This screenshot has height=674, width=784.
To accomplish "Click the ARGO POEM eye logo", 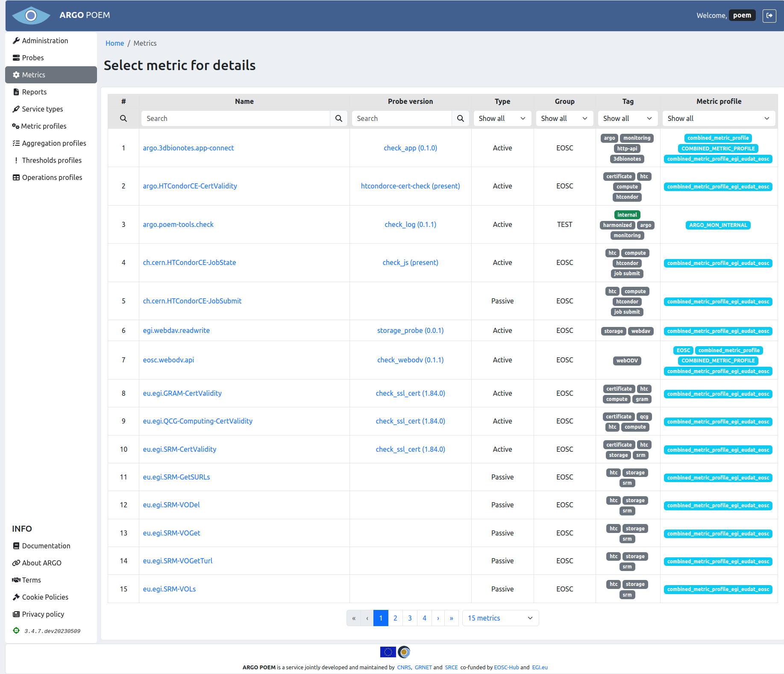I will click(31, 15).
